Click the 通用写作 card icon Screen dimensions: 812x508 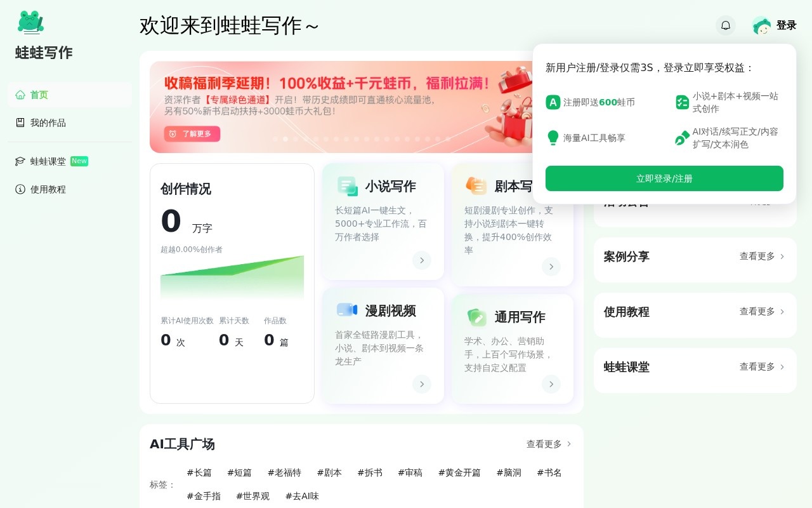[476, 316]
